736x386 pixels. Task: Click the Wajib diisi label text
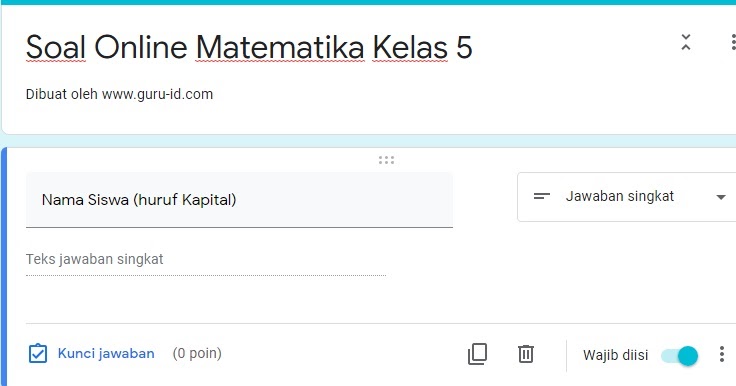pyautogui.click(x=615, y=355)
